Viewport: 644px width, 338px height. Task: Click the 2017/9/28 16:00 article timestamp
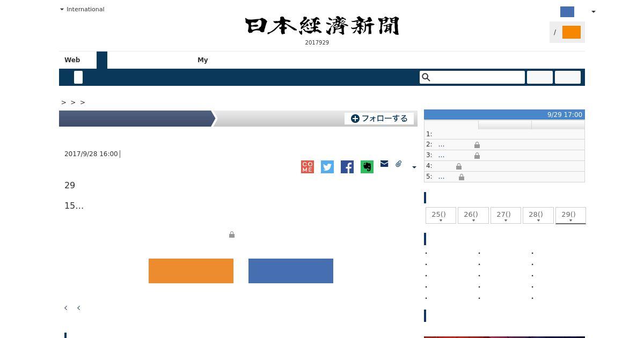91,154
